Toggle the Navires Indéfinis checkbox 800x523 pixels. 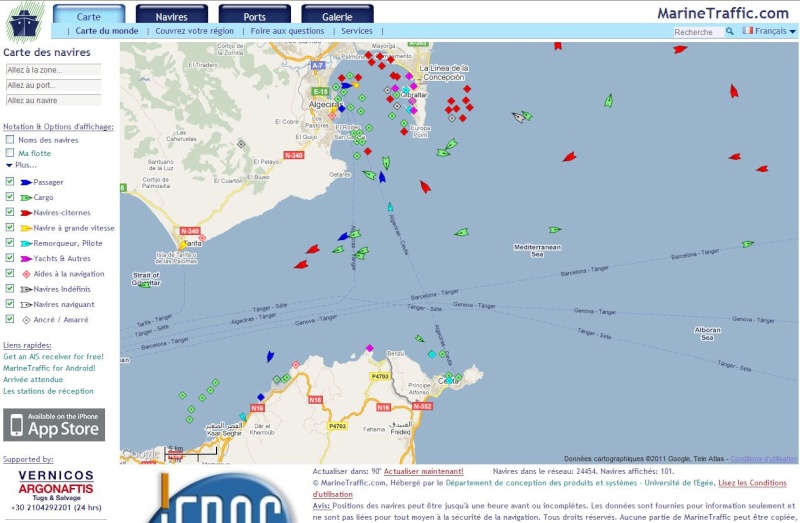coord(10,288)
